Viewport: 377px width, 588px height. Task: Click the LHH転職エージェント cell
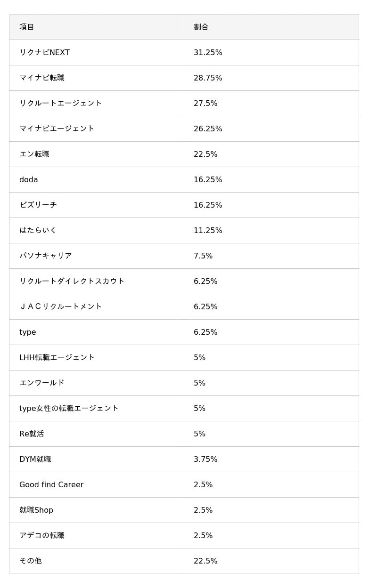[x=57, y=357]
